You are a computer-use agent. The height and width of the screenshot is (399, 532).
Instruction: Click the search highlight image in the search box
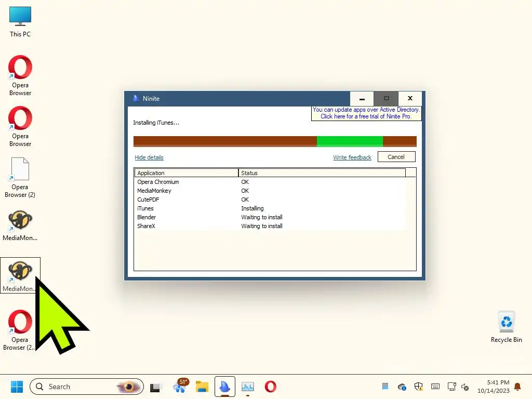tap(128, 387)
